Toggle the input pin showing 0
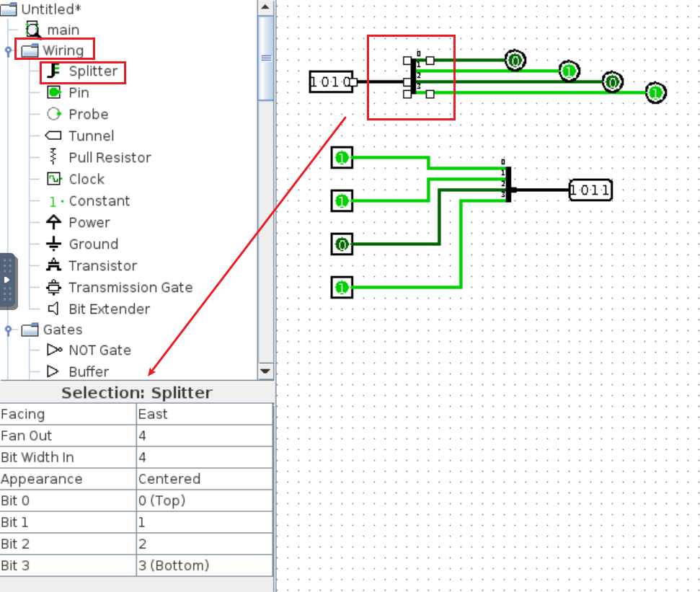Viewport: 700px width, 592px height. point(342,245)
